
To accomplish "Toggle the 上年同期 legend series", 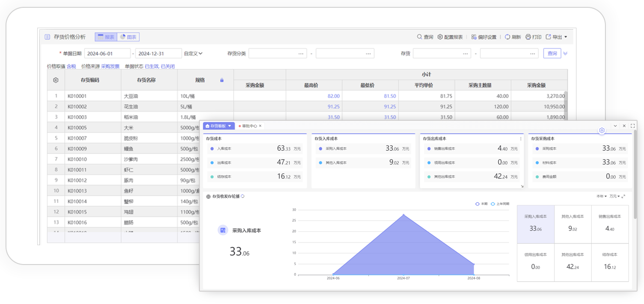I will 500,204.
